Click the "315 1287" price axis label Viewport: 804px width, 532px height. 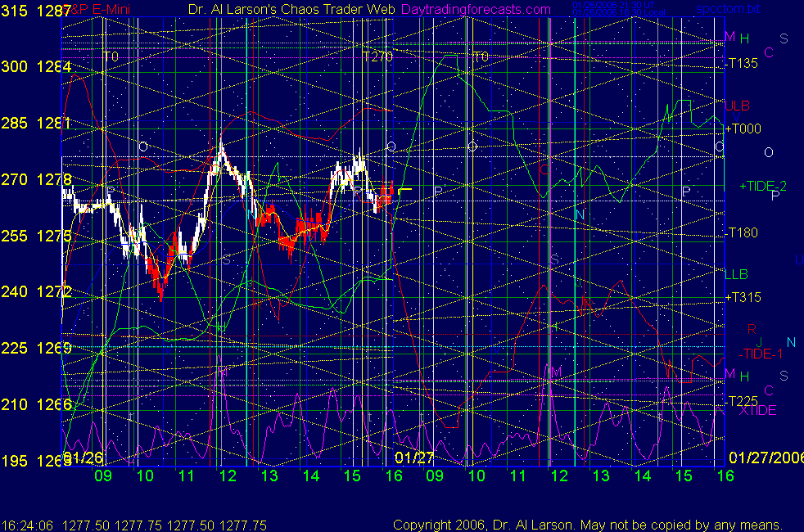click(x=36, y=11)
